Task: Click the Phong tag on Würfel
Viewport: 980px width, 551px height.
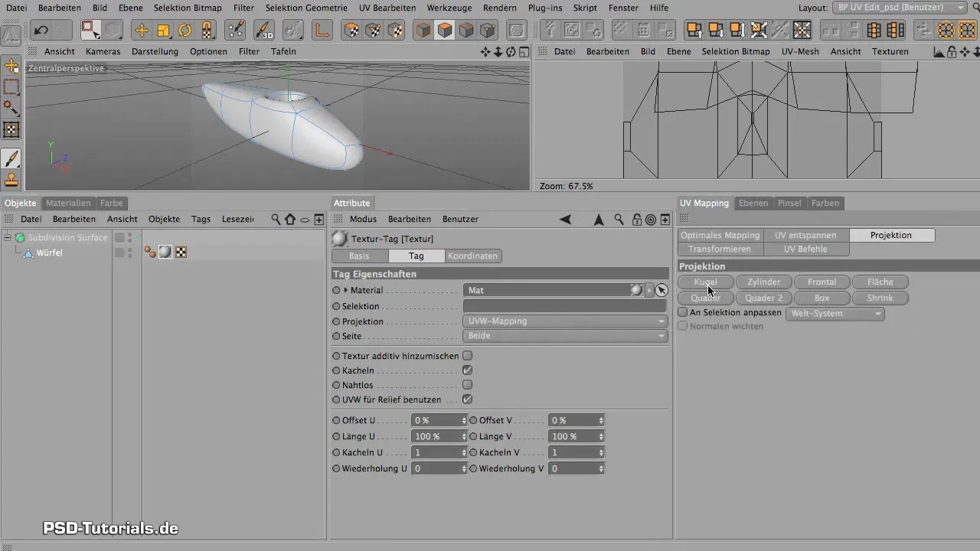Action: coord(149,253)
